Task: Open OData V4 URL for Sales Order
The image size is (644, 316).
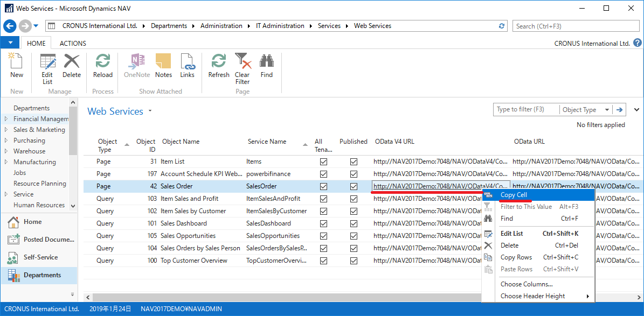Action: (440, 186)
